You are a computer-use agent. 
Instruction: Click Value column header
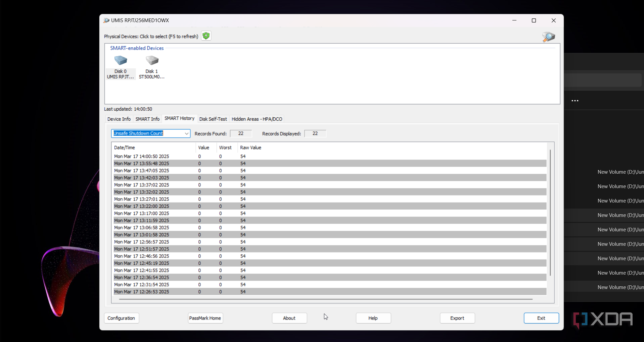206,148
